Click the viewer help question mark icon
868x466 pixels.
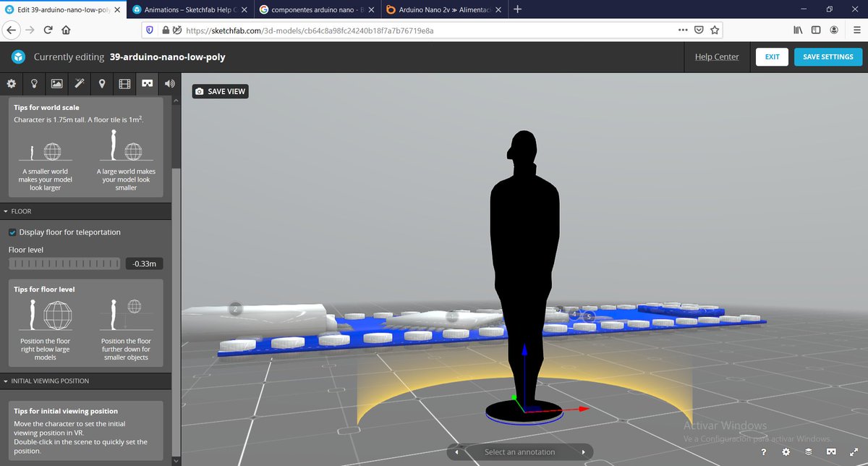point(763,452)
